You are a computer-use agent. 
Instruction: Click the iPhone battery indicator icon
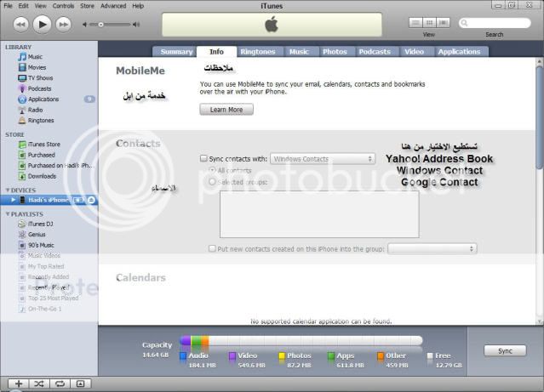tap(79, 200)
